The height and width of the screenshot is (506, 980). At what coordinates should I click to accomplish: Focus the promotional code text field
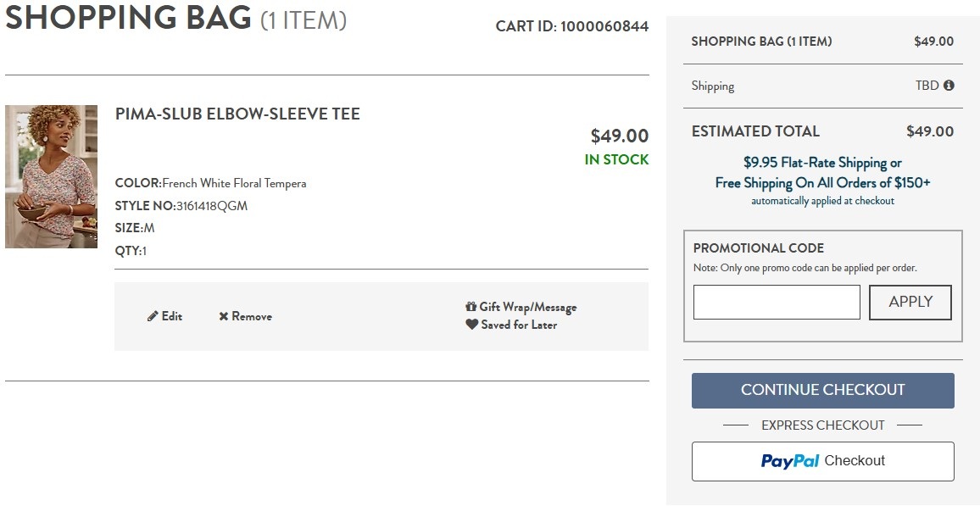776,303
